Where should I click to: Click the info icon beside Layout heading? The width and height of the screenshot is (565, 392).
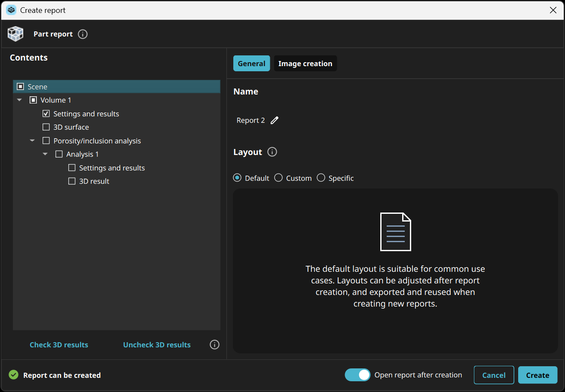272,152
